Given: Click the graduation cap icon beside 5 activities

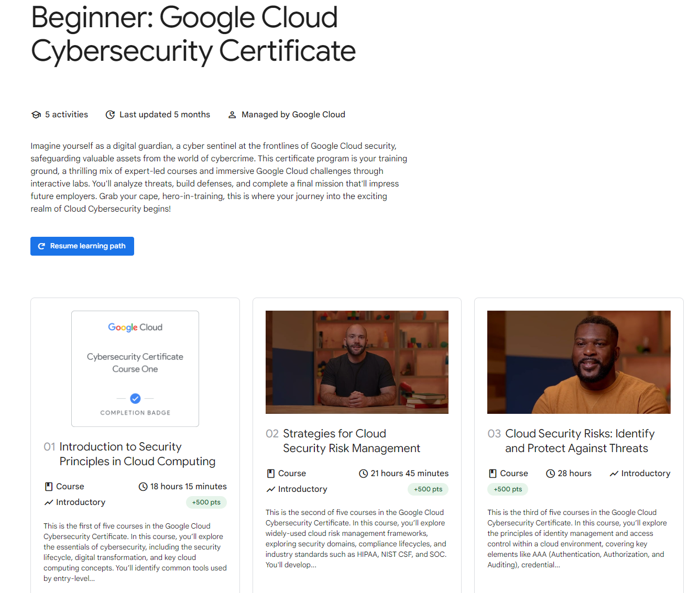Looking at the screenshot, I should 36,115.
